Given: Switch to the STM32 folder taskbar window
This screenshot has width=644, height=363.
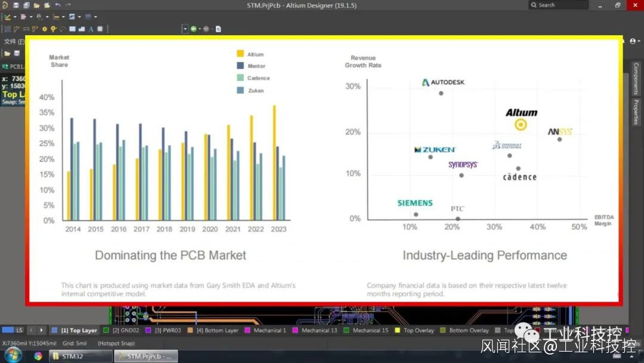Looking at the screenshot, I should click(80, 356).
